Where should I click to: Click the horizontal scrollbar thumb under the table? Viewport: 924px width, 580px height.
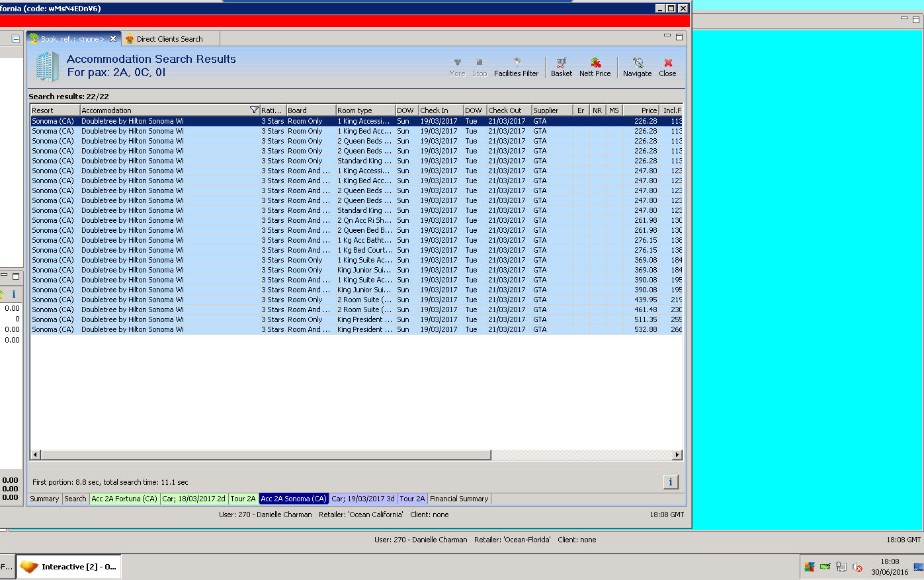[266, 455]
